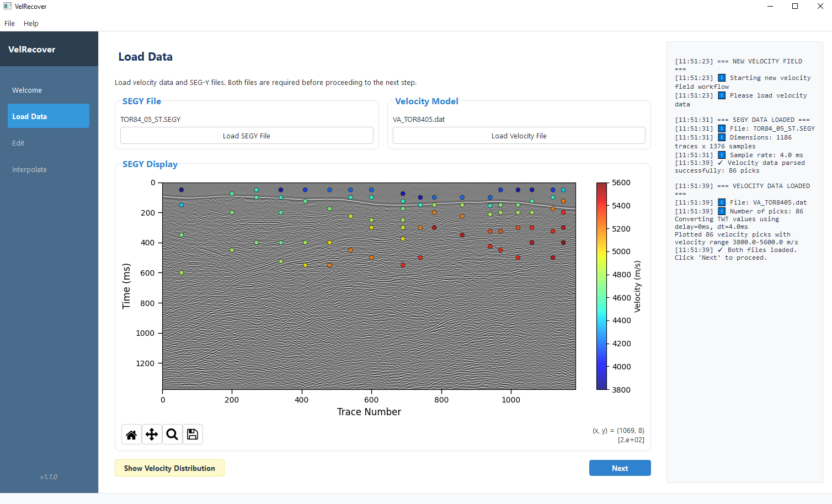
Task: Proceed with the Next button
Action: [620, 468]
